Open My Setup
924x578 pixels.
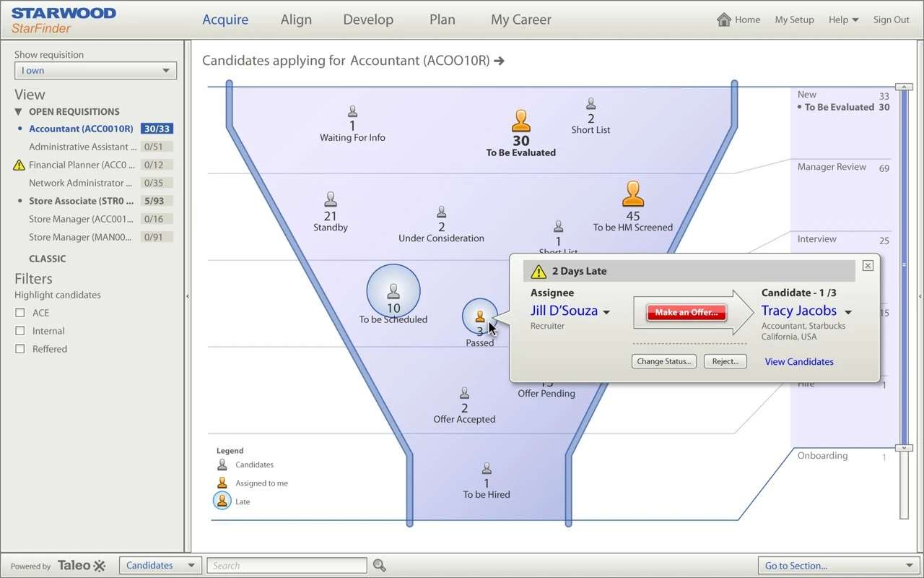(794, 20)
